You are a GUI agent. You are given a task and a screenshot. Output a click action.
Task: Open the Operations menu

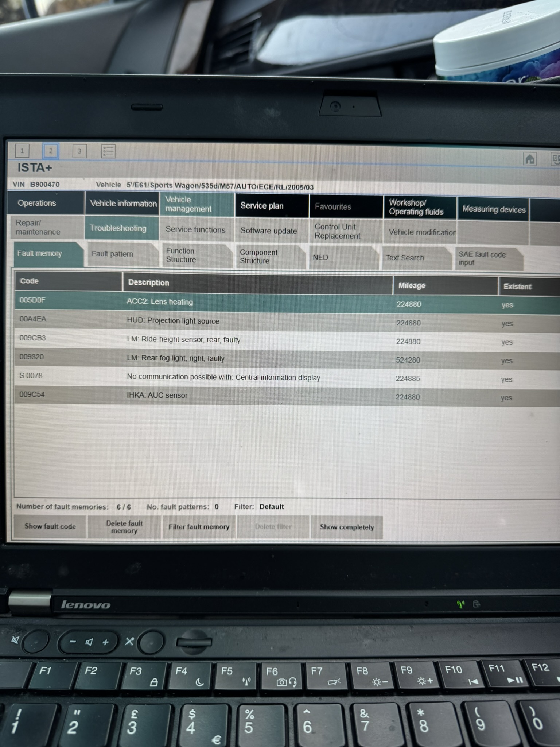click(46, 203)
